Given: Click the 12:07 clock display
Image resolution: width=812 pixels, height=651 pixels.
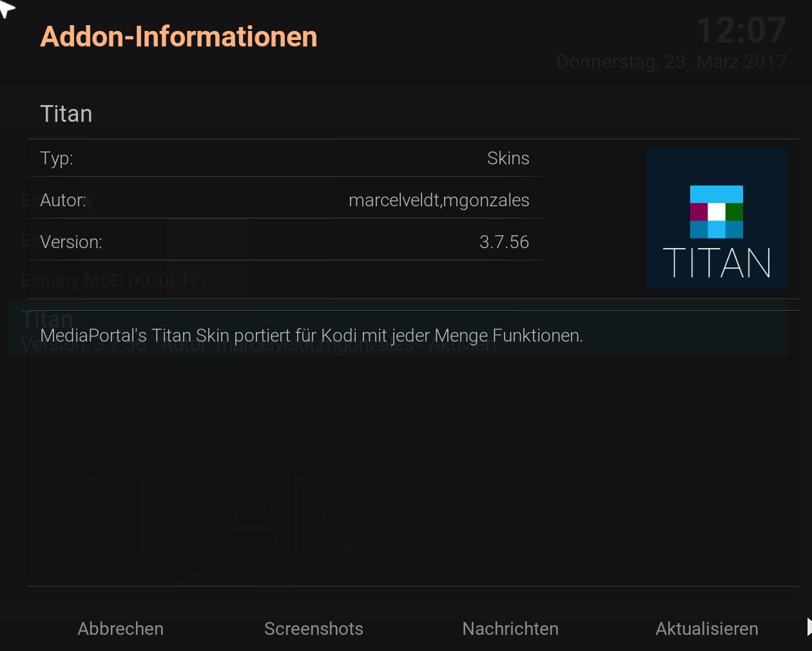Looking at the screenshot, I should pyautogui.click(x=741, y=30).
